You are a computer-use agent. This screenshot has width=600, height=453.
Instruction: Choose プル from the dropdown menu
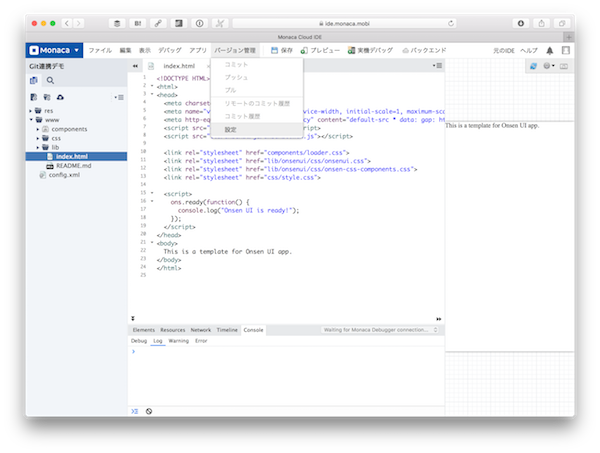(x=257, y=90)
